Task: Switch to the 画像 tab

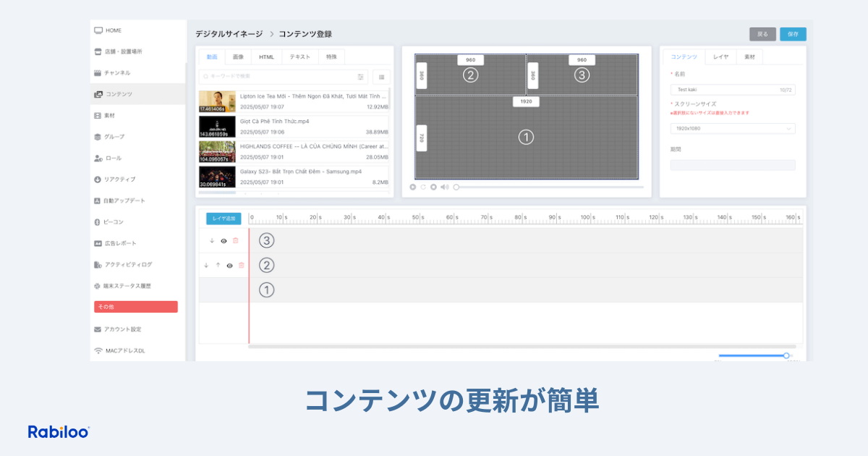Action: click(238, 56)
